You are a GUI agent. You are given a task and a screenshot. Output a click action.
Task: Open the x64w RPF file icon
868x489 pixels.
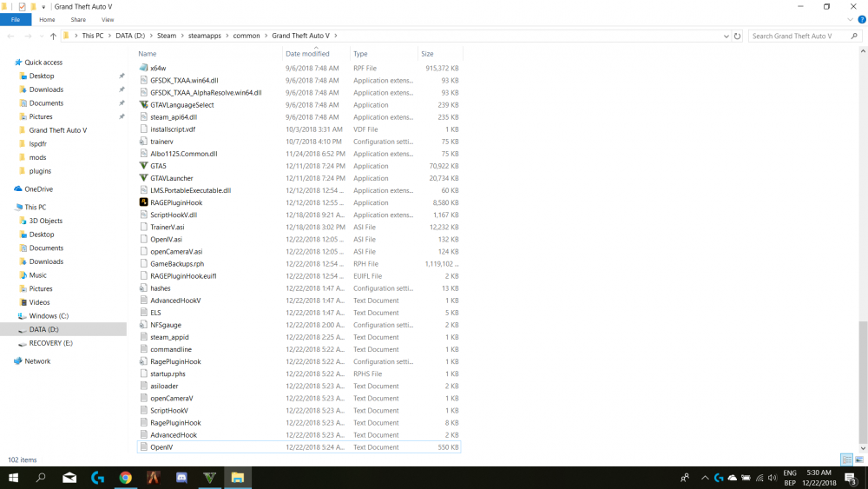(143, 68)
